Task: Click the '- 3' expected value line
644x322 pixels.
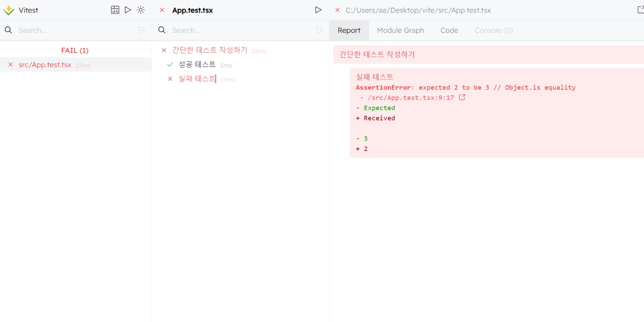Action: point(362,139)
